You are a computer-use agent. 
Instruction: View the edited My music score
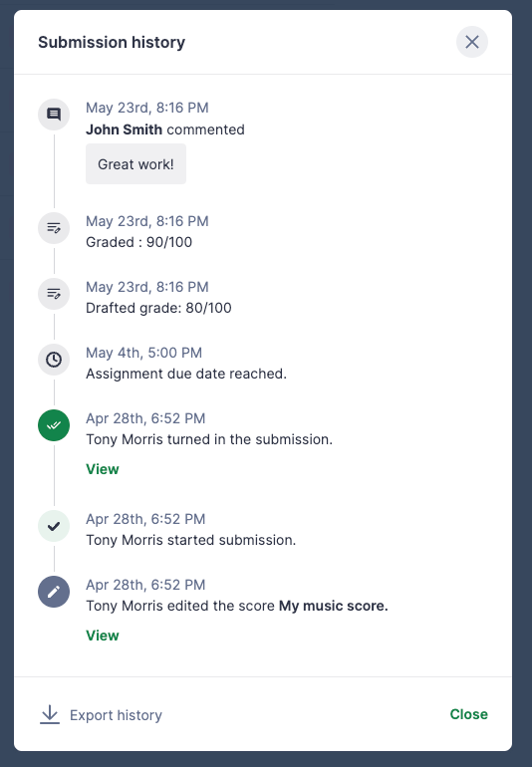103,636
